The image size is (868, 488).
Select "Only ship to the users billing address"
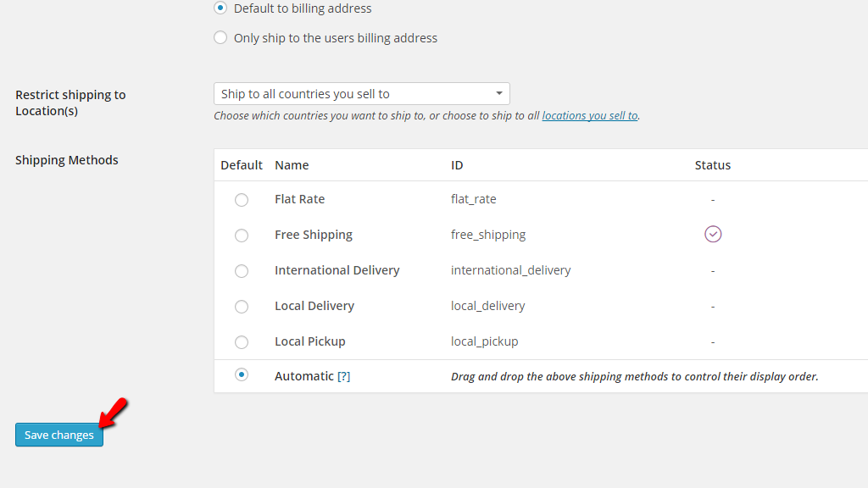(x=220, y=37)
